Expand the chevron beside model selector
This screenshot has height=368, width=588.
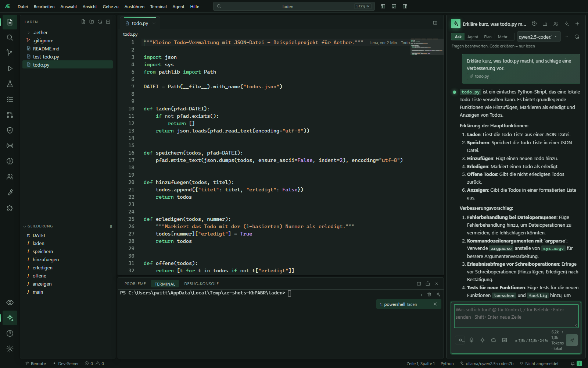click(567, 37)
